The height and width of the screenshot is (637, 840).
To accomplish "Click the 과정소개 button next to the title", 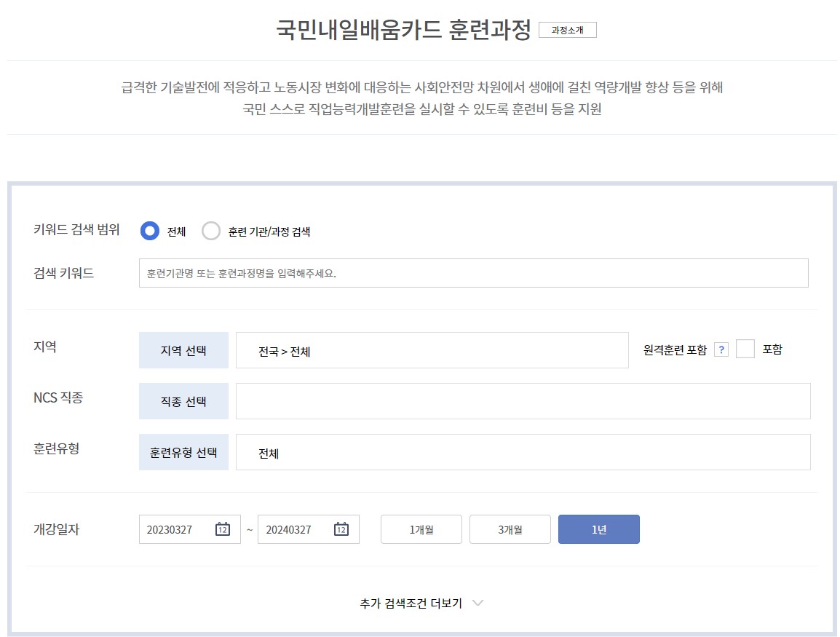I will point(568,30).
